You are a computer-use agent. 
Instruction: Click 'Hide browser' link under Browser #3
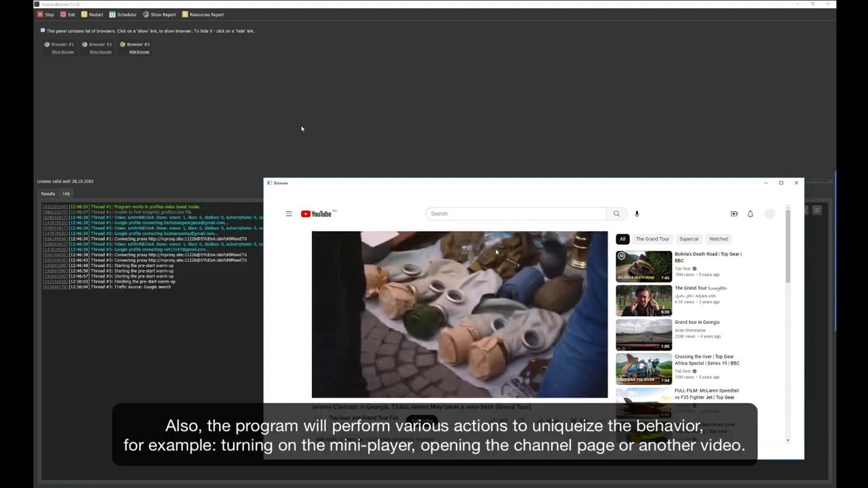coord(139,52)
